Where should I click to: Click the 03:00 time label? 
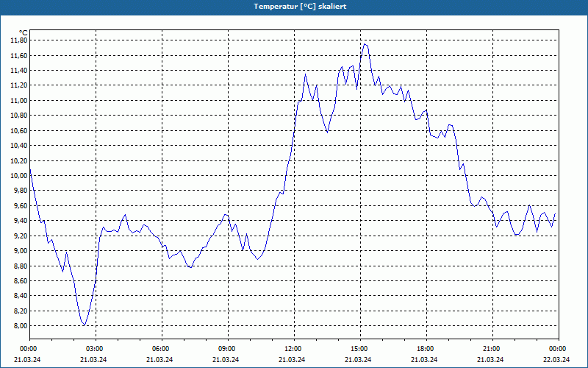coord(95,349)
